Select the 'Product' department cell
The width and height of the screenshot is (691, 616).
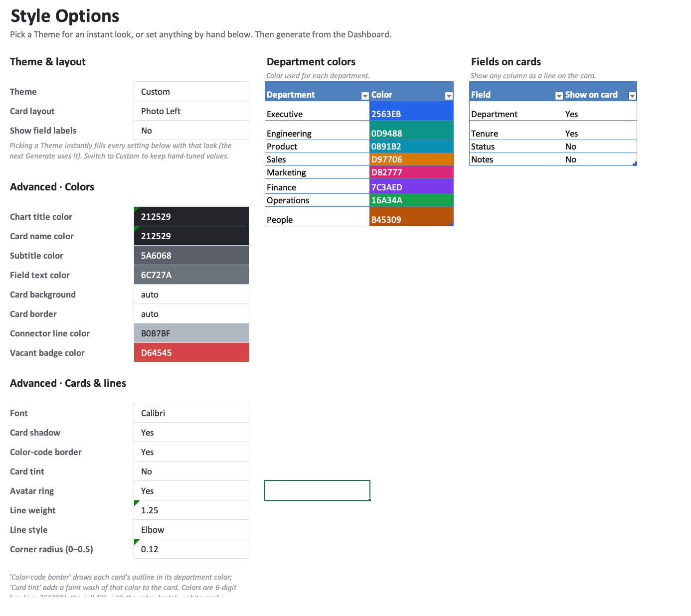click(x=317, y=146)
